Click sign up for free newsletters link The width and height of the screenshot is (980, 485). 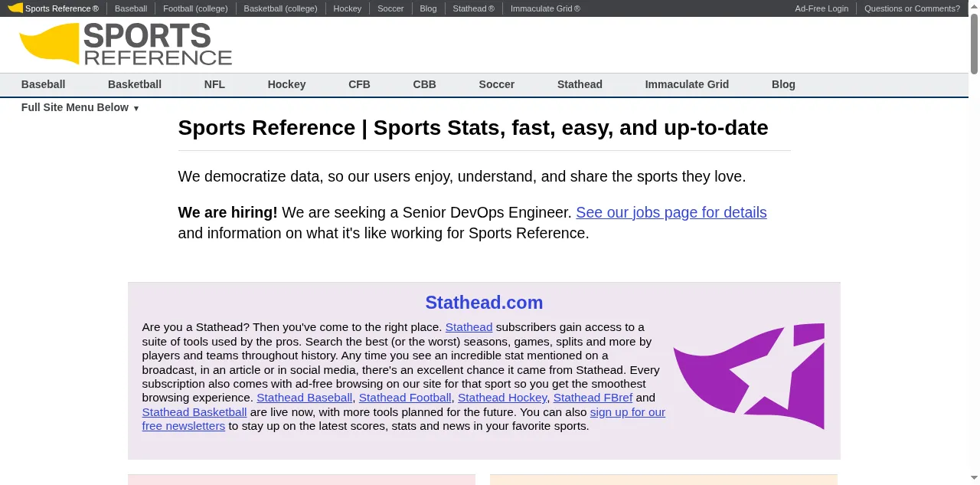click(627, 412)
